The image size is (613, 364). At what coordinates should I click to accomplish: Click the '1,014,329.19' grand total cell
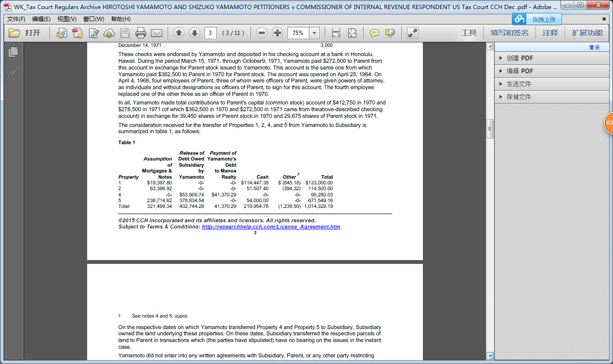(318, 206)
